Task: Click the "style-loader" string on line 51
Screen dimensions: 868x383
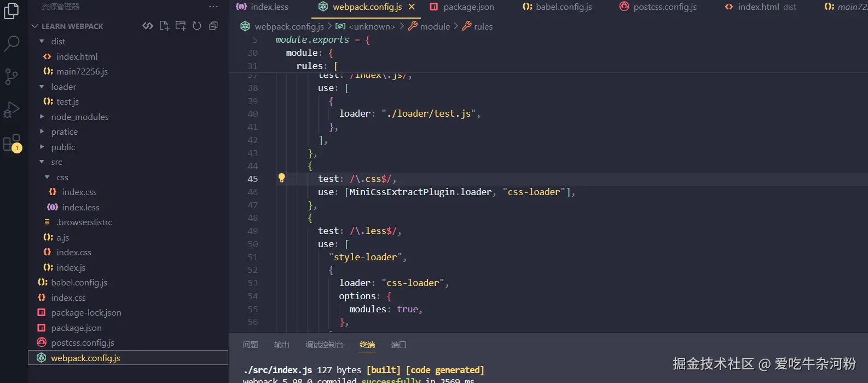Action: (x=366, y=257)
